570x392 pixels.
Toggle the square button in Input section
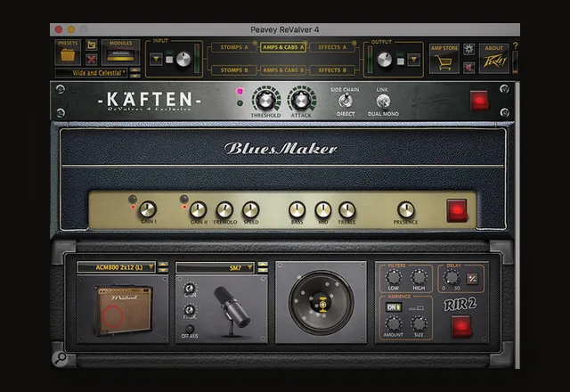pos(169,60)
